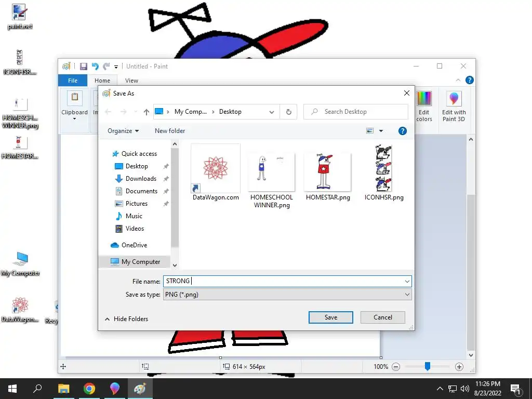Open recent locations dropdown next to Forward arrow
The image size is (532, 399).
(136, 112)
